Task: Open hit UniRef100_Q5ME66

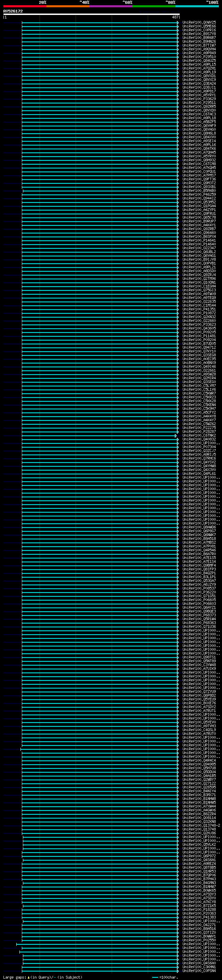Action: coord(199,26)
